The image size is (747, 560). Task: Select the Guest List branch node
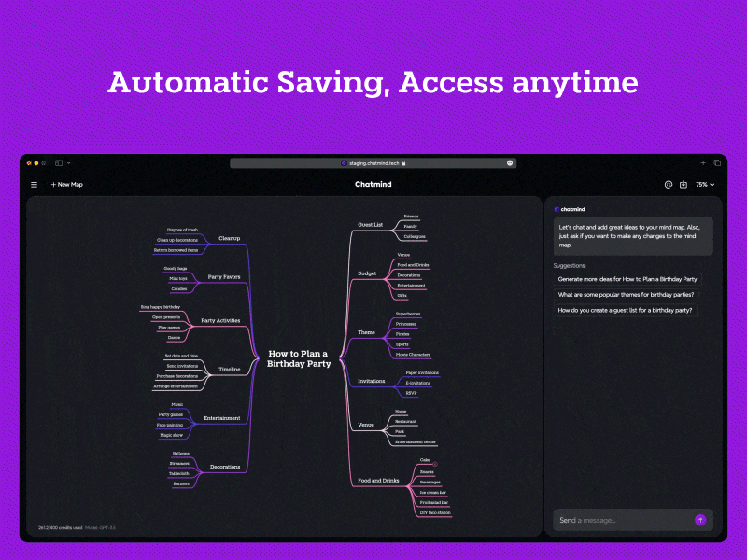pyautogui.click(x=370, y=224)
